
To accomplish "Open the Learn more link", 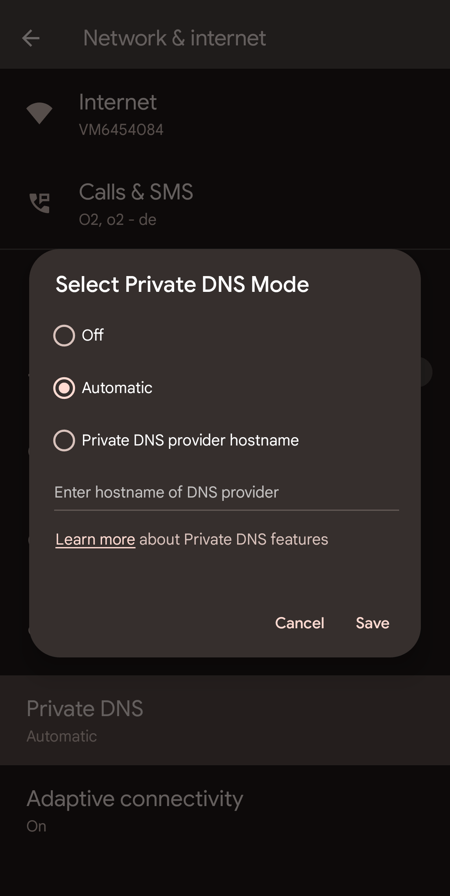I will point(95,539).
